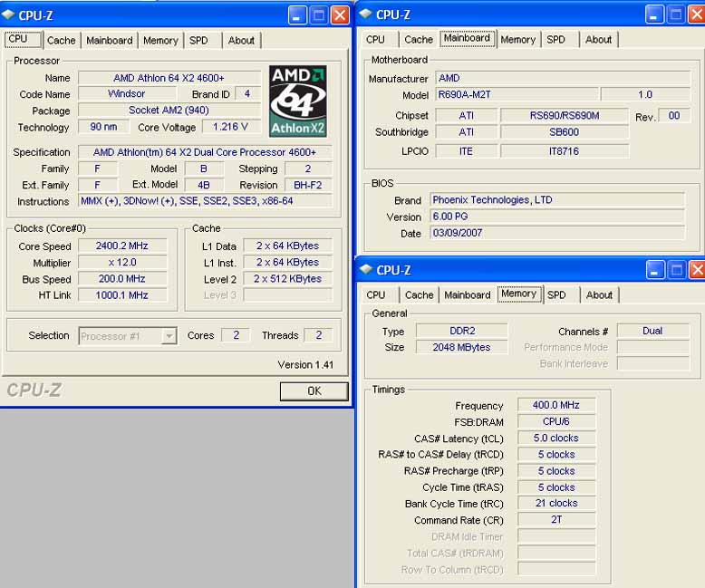Viewport: 705px width, 588px height.
Task: Click the Phoenix Technologies BIOS brand field
Action: coord(557,199)
